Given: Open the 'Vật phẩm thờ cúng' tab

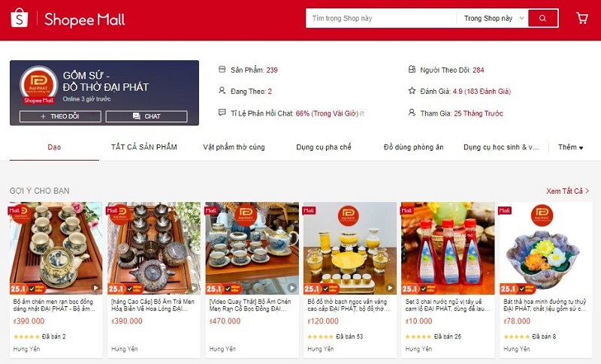Looking at the screenshot, I should (x=234, y=147).
